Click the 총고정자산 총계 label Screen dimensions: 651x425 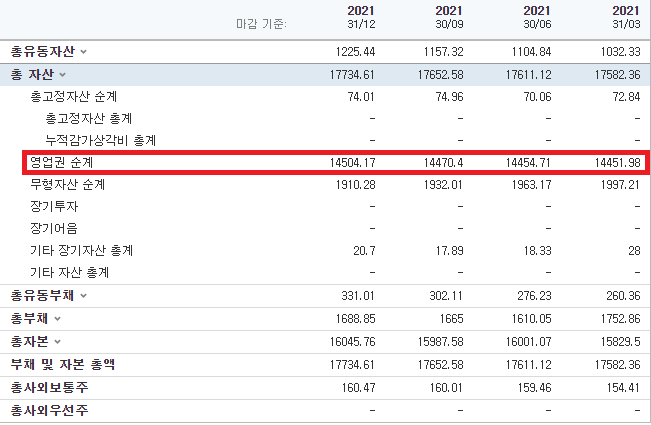coord(88,118)
